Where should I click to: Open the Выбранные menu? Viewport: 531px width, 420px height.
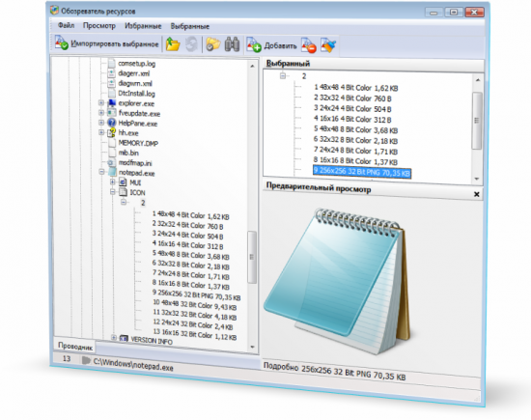[x=189, y=26]
